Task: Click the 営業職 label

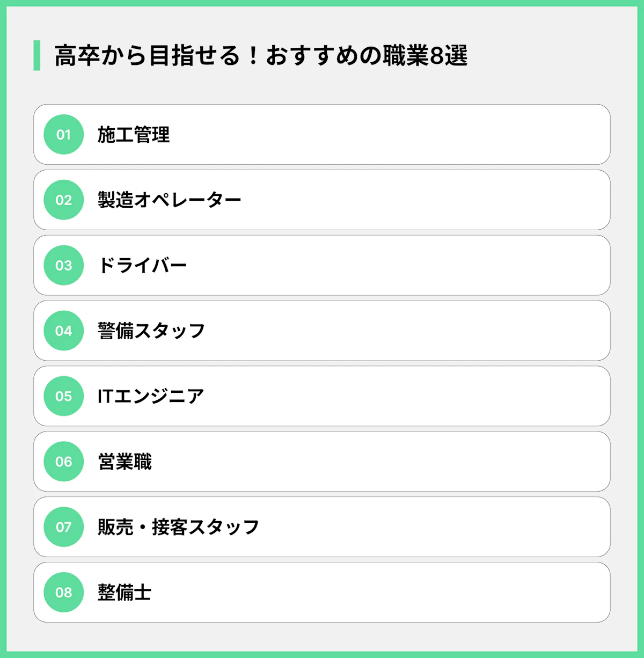Action: pos(125,462)
